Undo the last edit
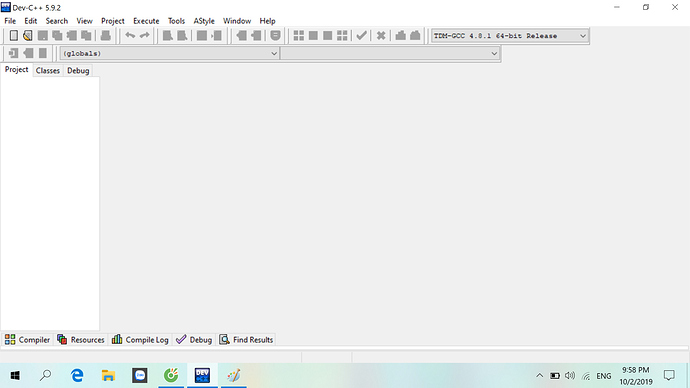The width and height of the screenshot is (690, 388). click(x=130, y=36)
